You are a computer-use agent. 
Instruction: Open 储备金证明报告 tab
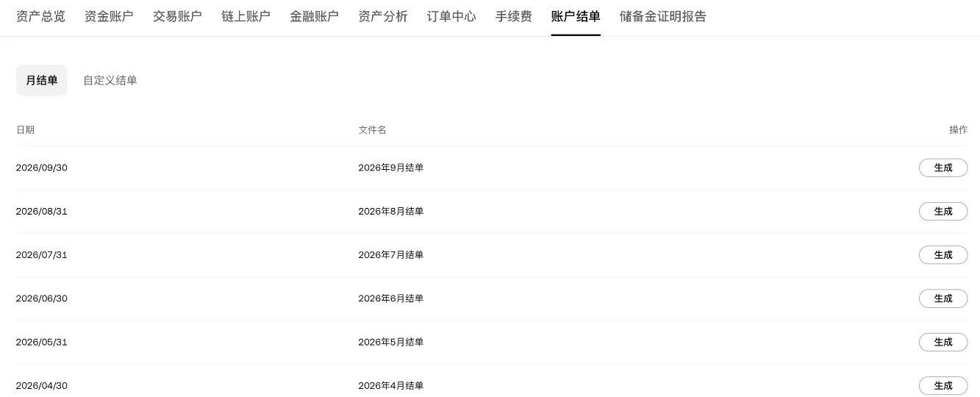663,16
